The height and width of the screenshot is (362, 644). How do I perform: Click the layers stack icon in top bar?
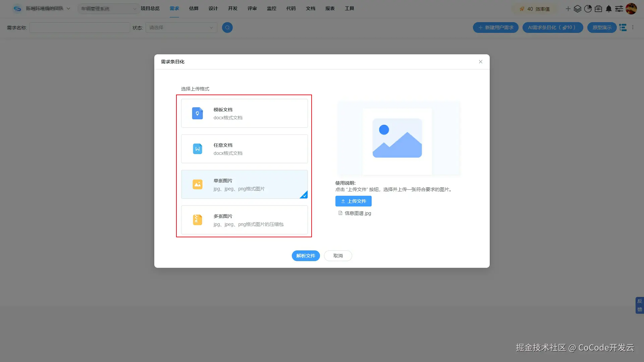point(577,9)
